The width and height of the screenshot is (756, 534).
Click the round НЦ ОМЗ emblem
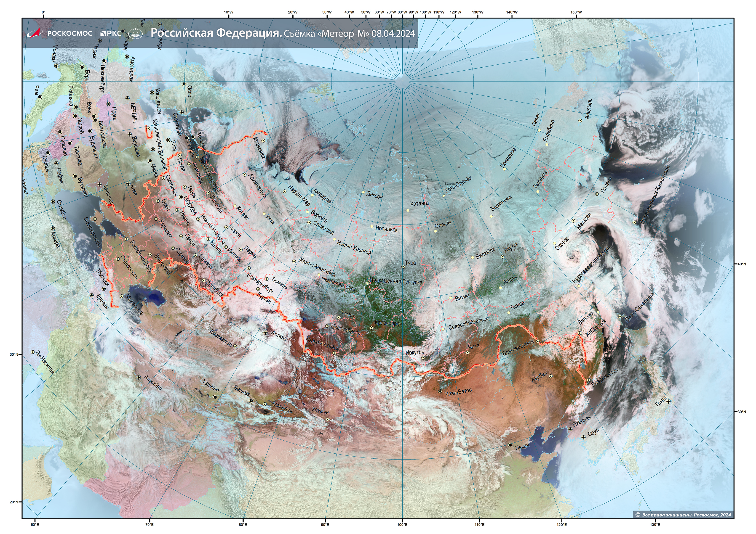pos(135,33)
